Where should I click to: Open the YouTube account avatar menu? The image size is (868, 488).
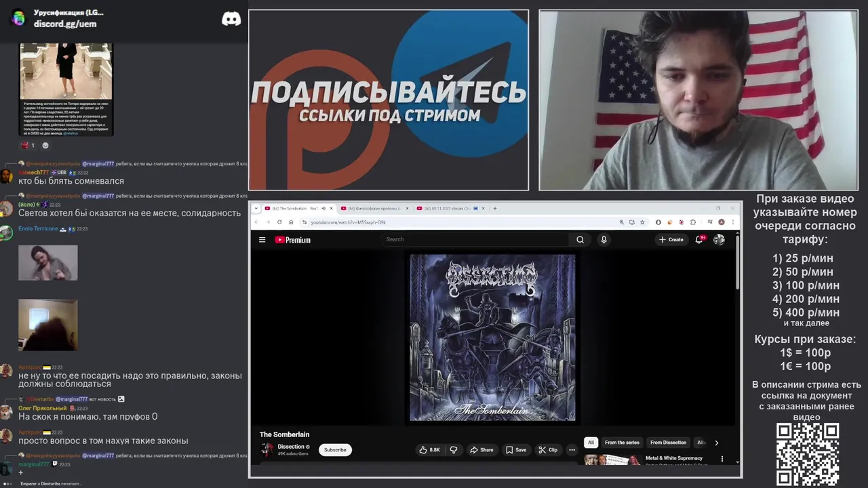click(719, 239)
